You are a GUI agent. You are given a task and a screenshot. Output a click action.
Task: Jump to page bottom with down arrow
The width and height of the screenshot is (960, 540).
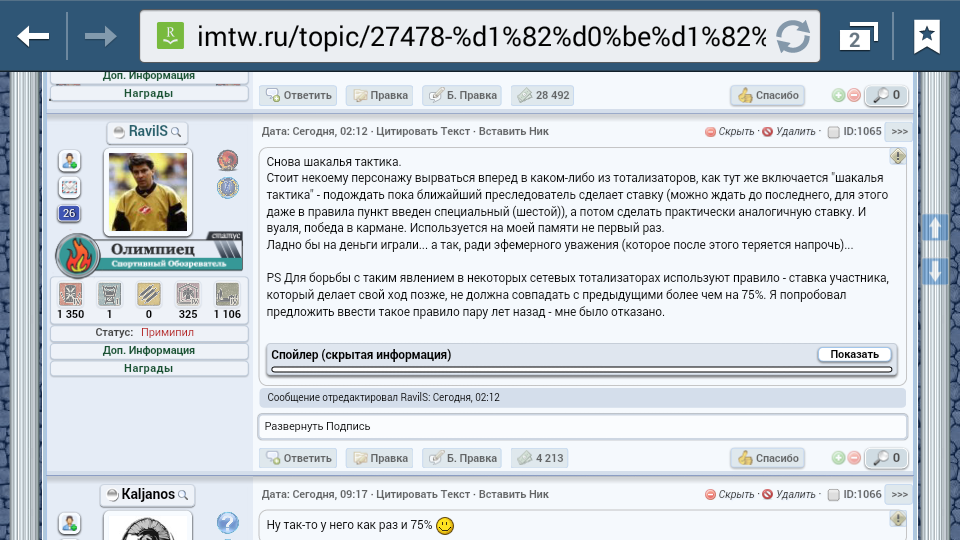(x=934, y=271)
